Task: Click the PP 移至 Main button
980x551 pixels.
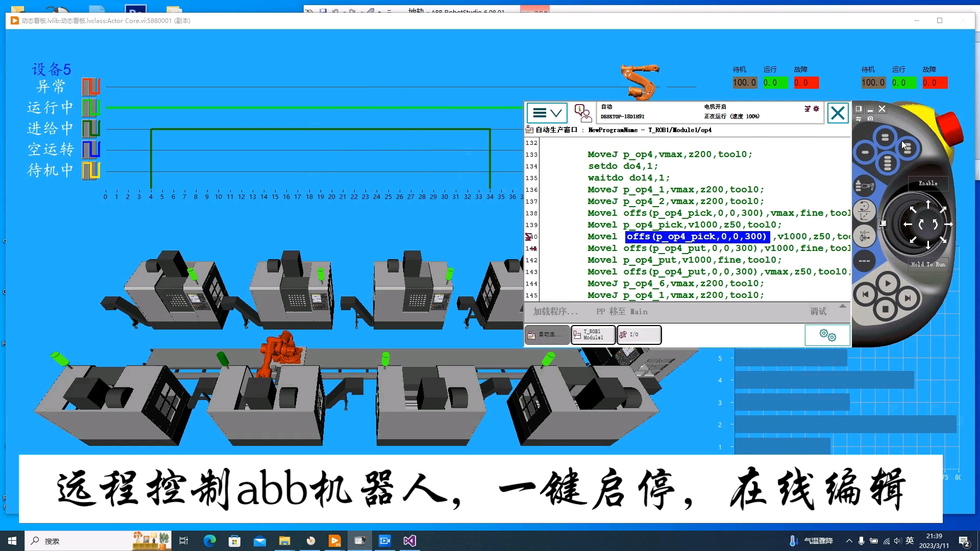Action: 622,311
